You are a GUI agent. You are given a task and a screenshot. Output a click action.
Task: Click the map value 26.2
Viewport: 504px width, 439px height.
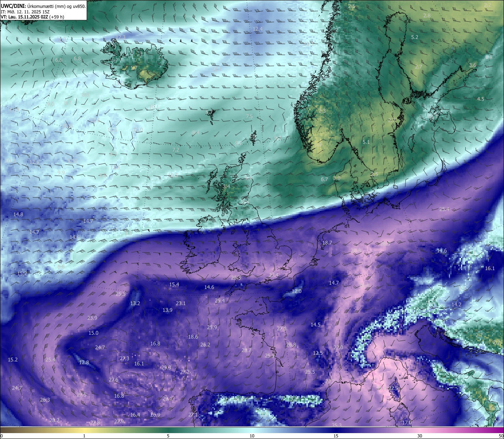click(x=205, y=345)
